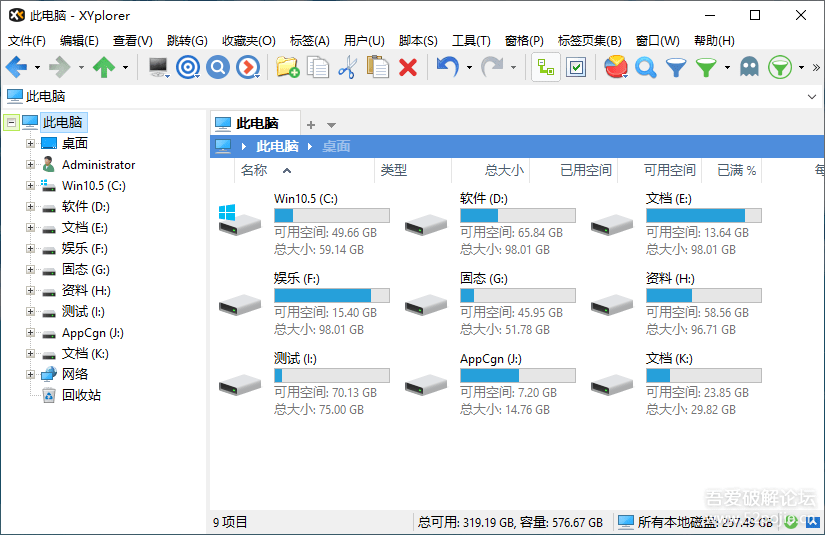
Task: Click the Forward arrow toolbar icon
Action: [x=59, y=67]
